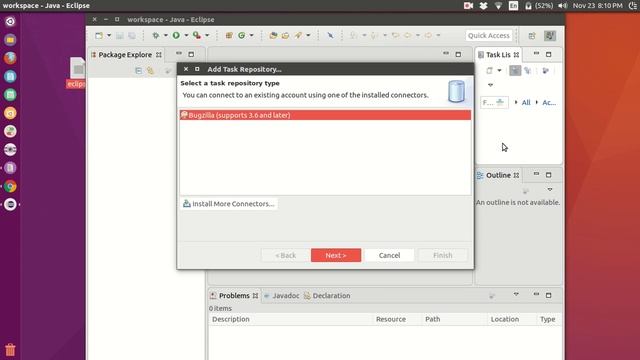Click the Cancel button in dialog

click(x=389, y=255)
